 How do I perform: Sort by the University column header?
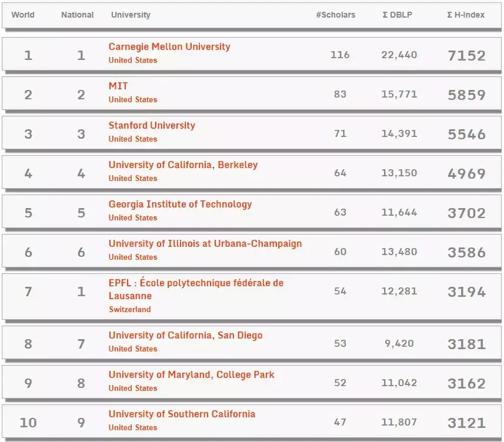pos(131,15)
